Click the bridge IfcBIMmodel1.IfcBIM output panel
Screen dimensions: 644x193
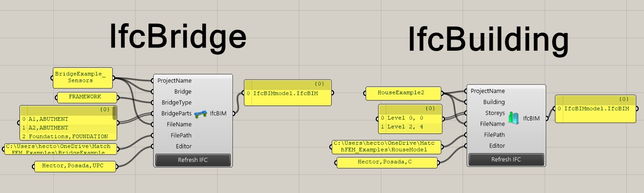pyautogui.click(x=288, y=93)
